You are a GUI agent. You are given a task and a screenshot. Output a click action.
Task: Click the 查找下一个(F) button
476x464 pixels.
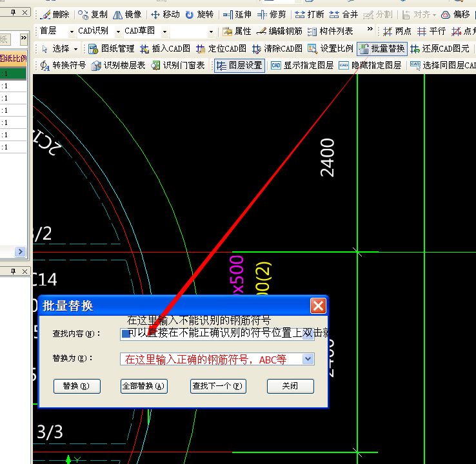[218, 386]
